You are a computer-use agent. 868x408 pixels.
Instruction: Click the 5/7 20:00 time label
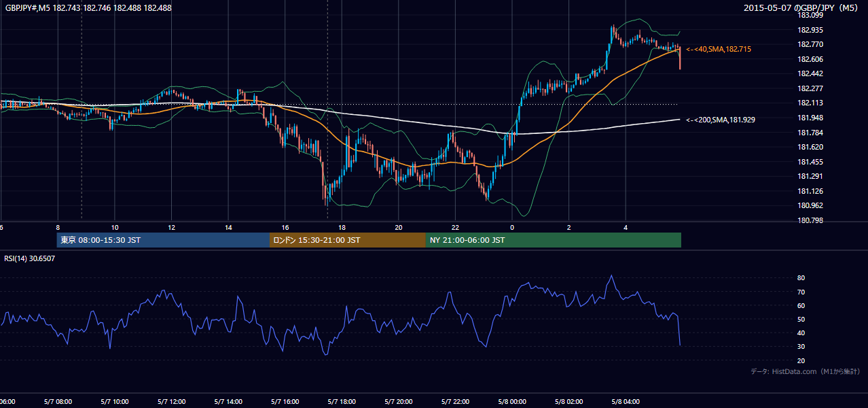399,402
